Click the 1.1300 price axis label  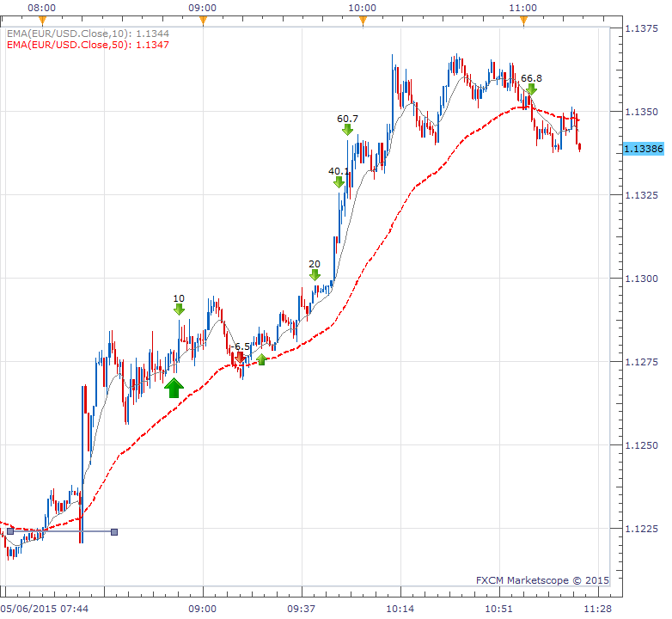tap(641, 279)
